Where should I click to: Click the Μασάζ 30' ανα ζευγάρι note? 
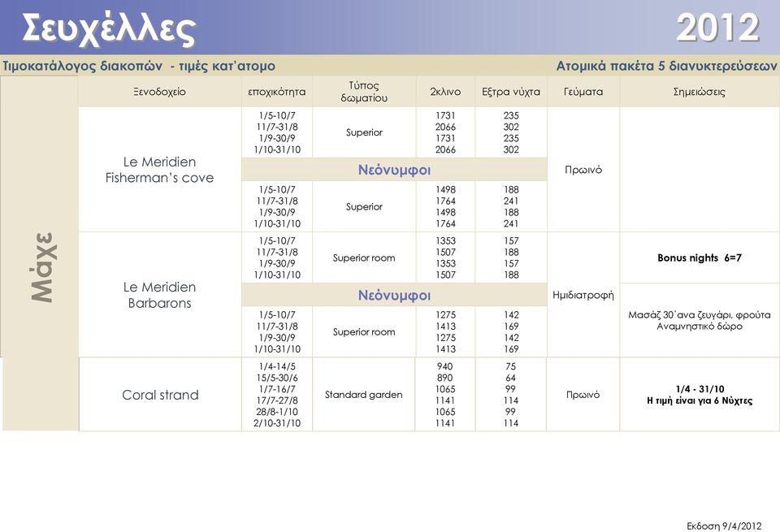tap(700, 314)
